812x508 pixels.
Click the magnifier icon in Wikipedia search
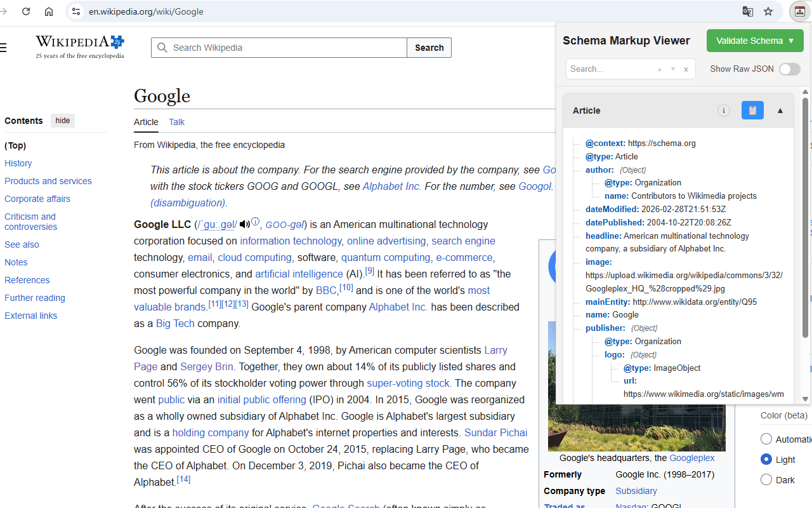[x=162, y=48]
